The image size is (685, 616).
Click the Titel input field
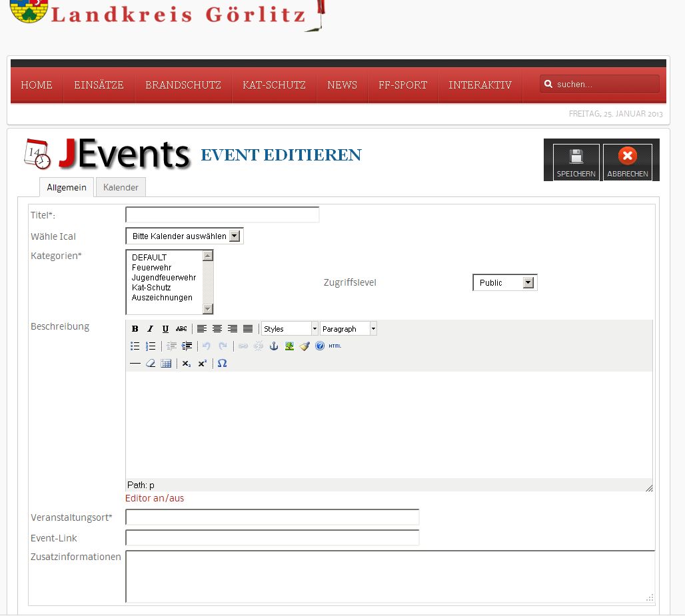click(222, 215)
